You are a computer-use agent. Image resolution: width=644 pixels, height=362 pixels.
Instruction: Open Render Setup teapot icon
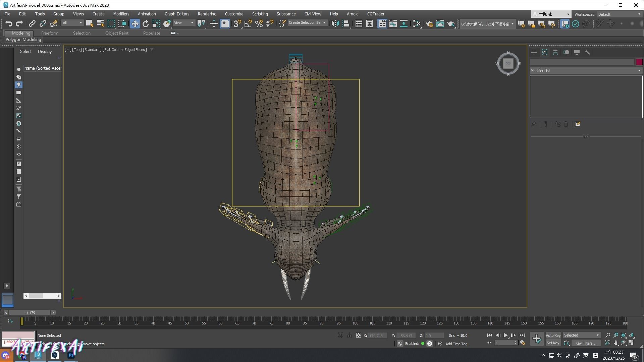point(429,23)
